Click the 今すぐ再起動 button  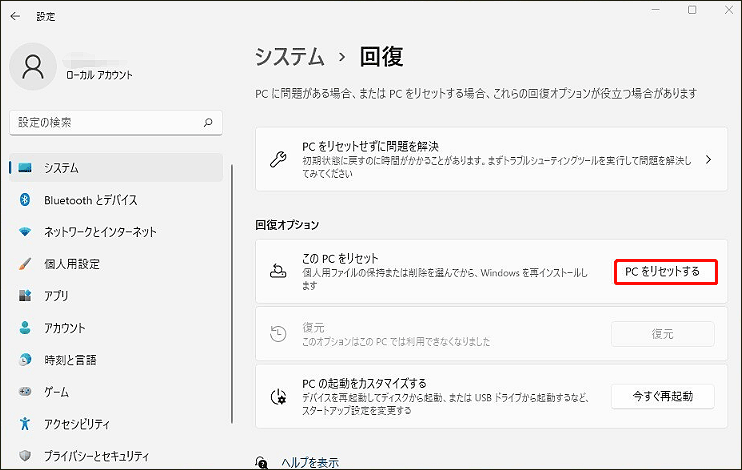662,396
